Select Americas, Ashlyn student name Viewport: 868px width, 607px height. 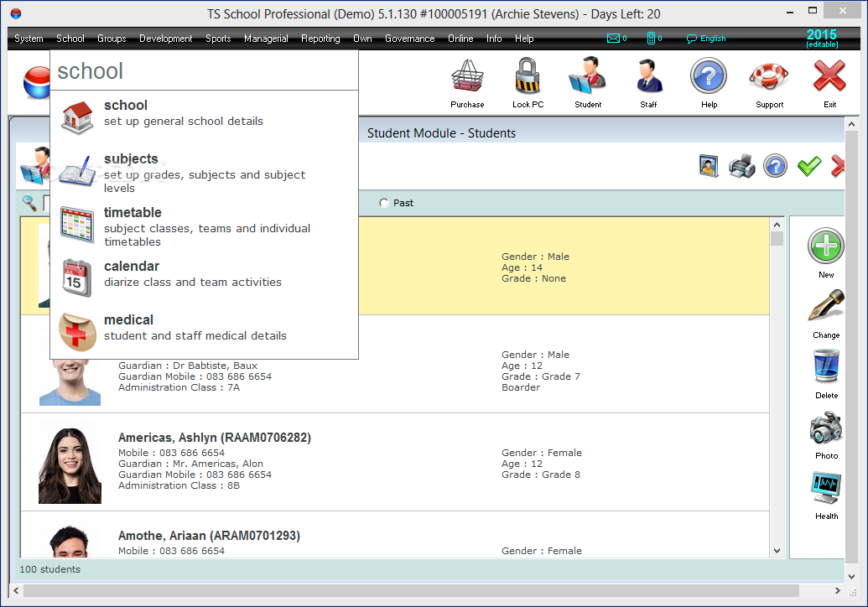214,438
